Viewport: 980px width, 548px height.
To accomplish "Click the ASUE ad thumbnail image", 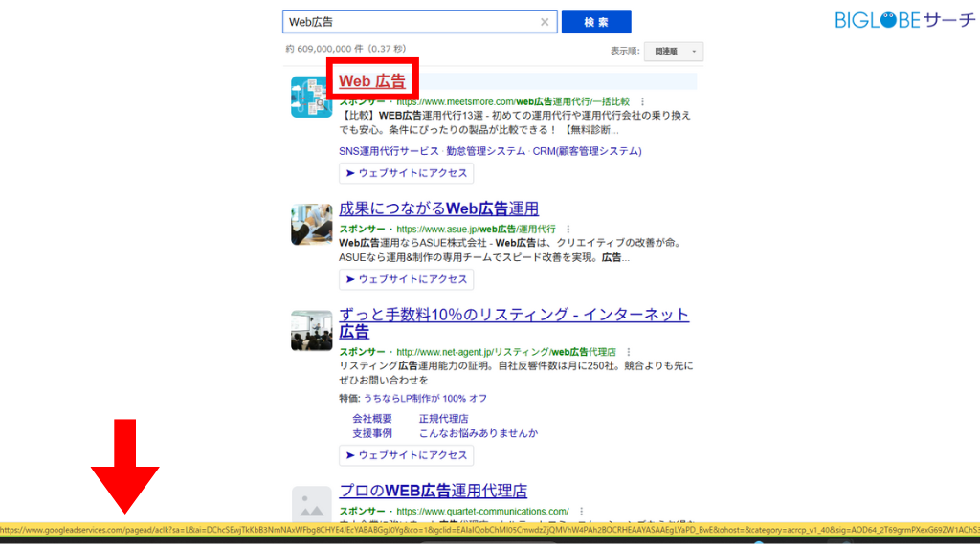I will (x=311, y=225).
